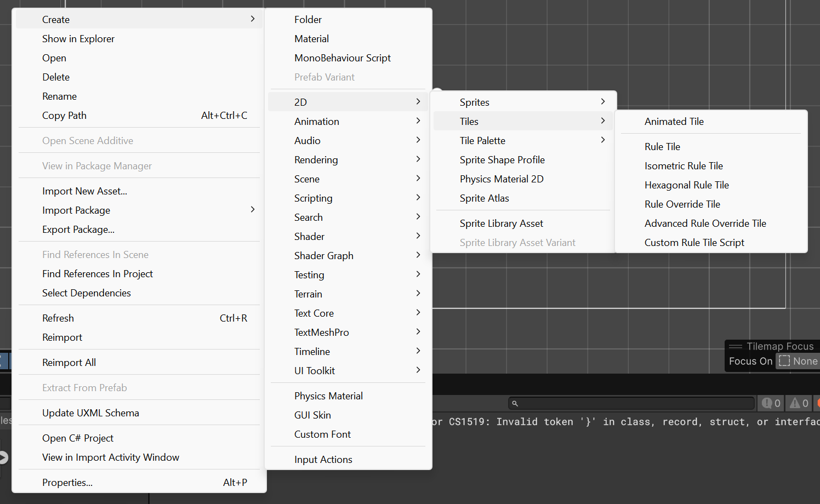Click the dashed-square icon beside None
Screen dimensions: 820x504
click(784, 361)
